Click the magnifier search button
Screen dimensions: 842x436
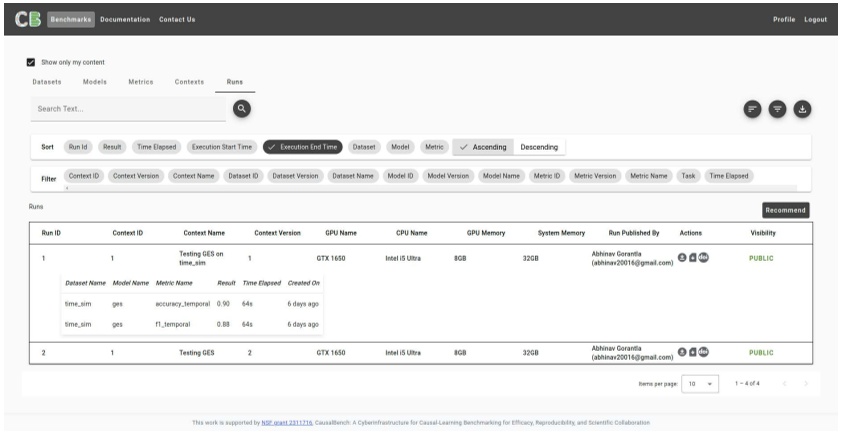(241, 108)
